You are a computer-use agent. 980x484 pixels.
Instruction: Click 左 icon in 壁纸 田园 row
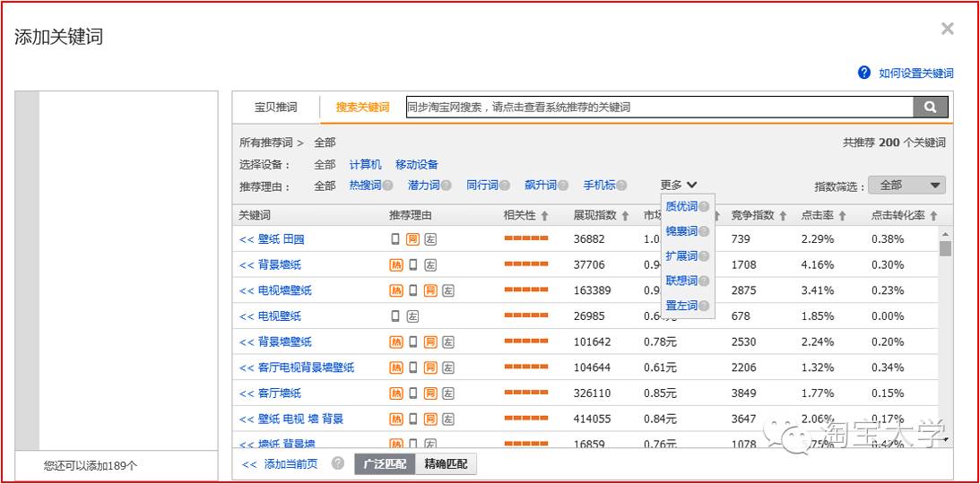tap(430, 238)
